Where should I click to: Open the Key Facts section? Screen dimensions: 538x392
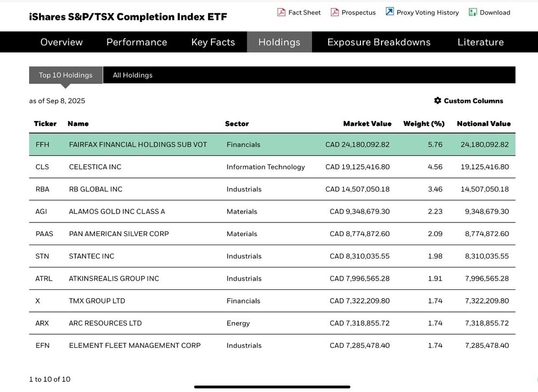213,42
